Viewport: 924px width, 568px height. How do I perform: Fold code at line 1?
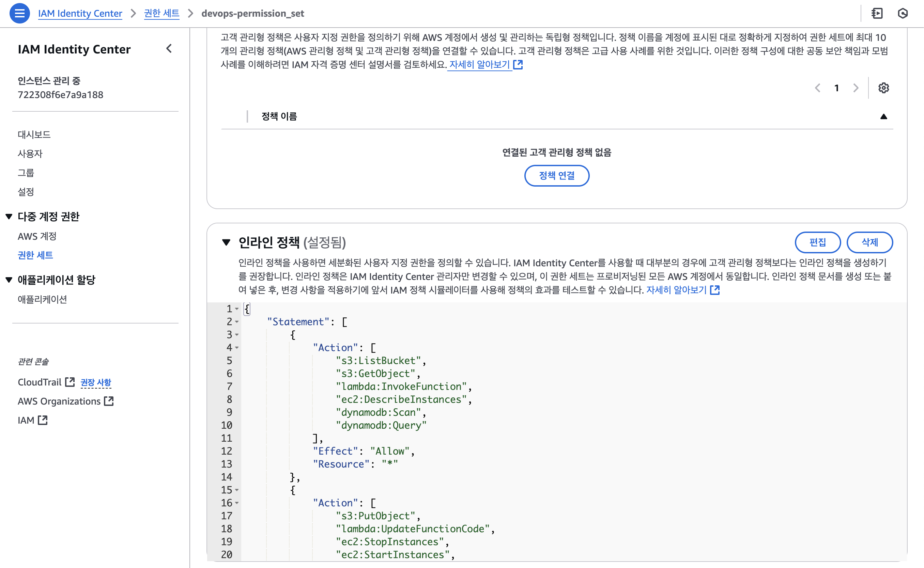(x=237, y=309)
